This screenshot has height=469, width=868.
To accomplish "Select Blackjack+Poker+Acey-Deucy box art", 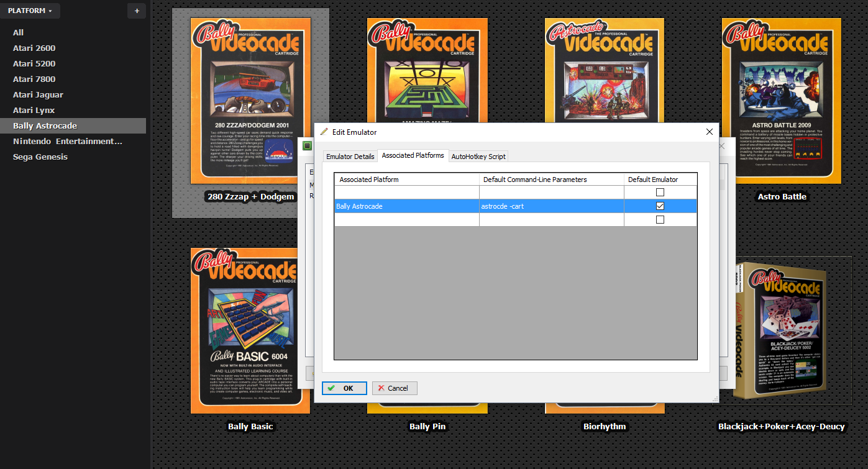I will tap(782, 330).
